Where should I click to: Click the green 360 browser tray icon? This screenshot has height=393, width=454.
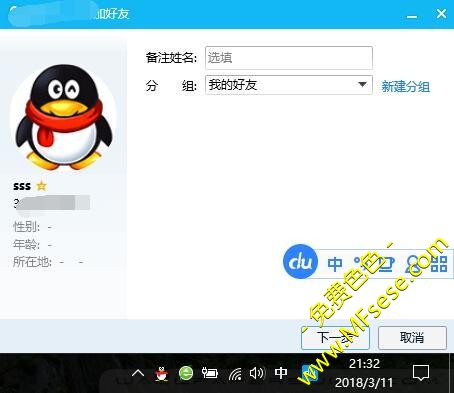[186, 373]
